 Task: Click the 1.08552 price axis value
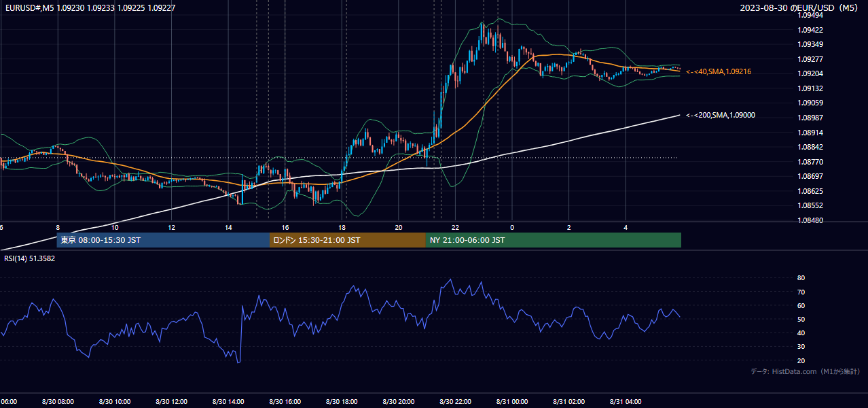810,205
